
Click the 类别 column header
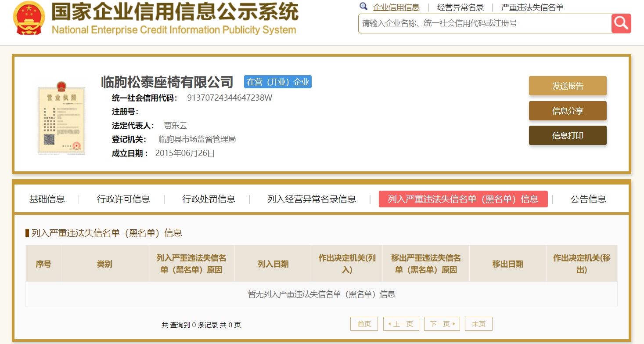point(104,264)
